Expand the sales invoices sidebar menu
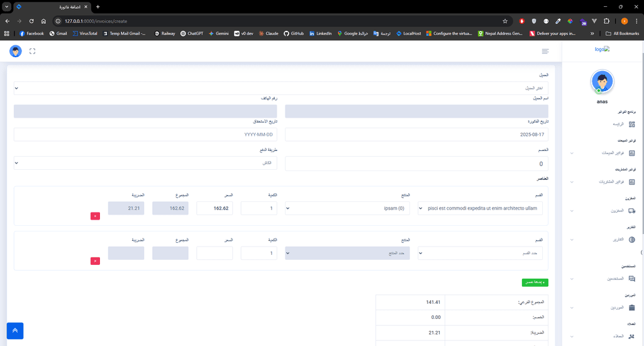Screen dimensions: 644x346 572,153
